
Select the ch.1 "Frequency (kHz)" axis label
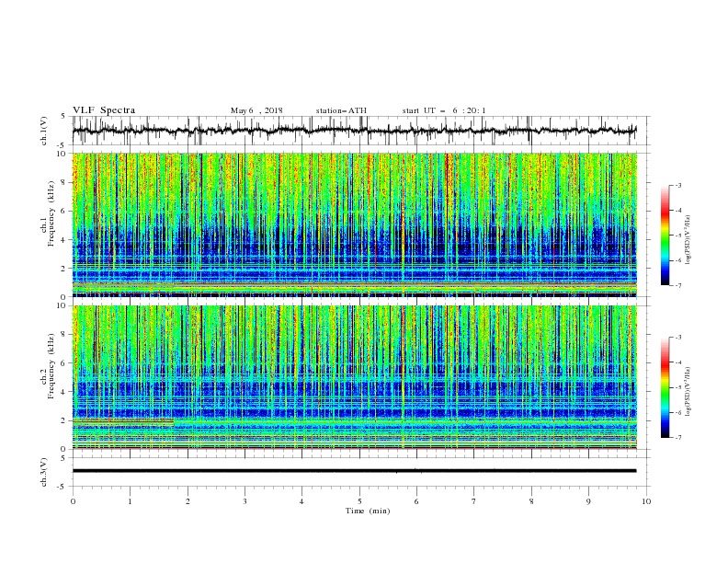(51, 212)
